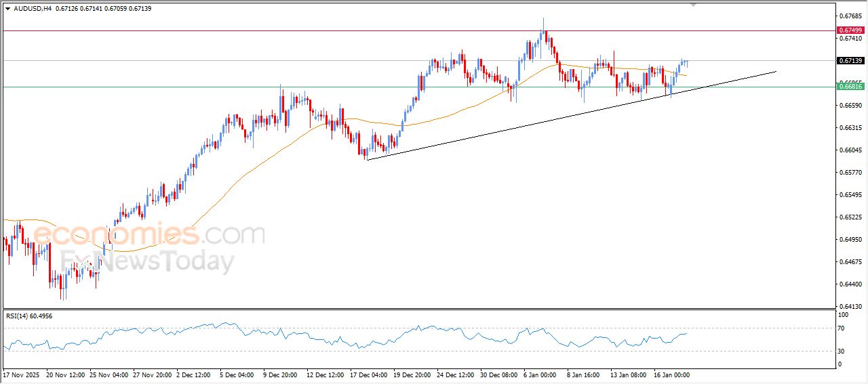Select the black ascending trendline
Image resolution: width=868 pixels, height=384 pixels.
[x=570, y=116]
